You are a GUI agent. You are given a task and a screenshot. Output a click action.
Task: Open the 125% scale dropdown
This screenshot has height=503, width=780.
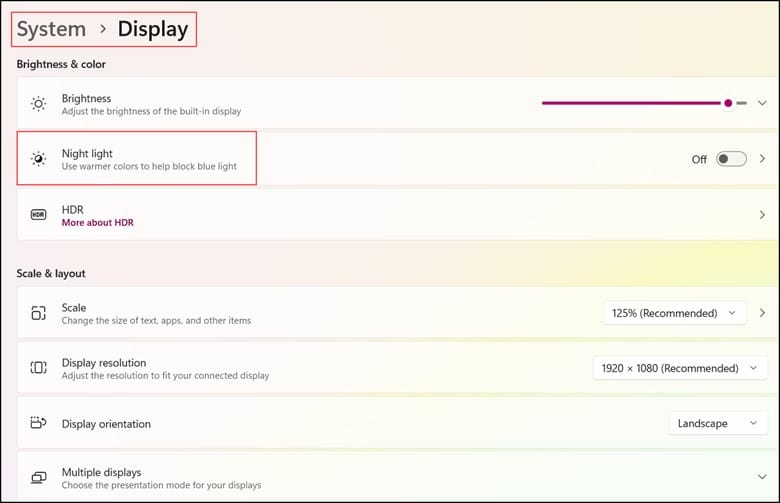pyautogui.click(x=674, y=313)
